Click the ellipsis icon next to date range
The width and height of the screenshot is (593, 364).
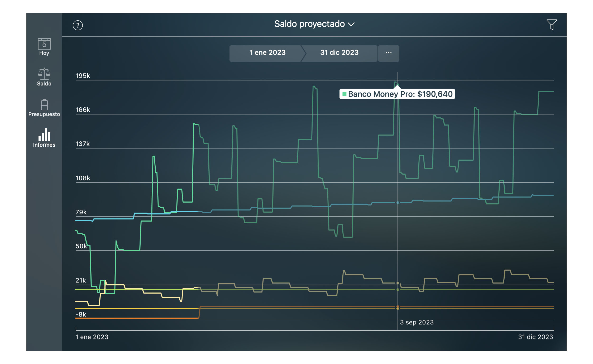(x=389, y=53)
